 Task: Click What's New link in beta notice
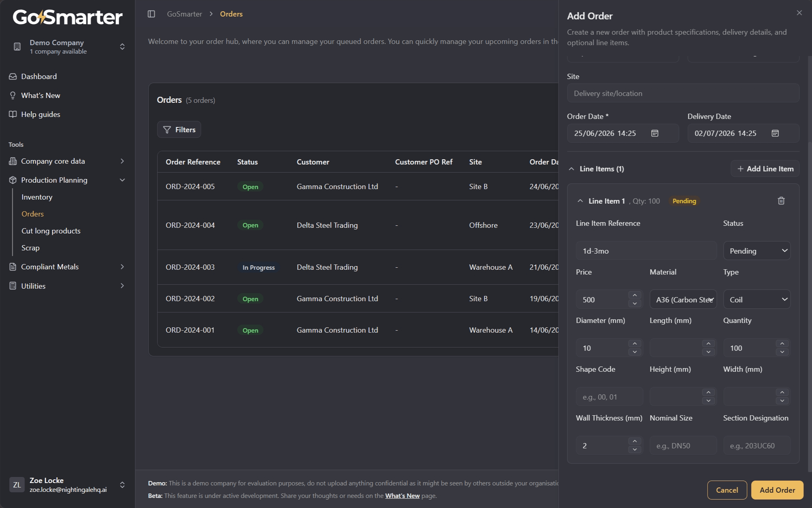click(402, 496)
